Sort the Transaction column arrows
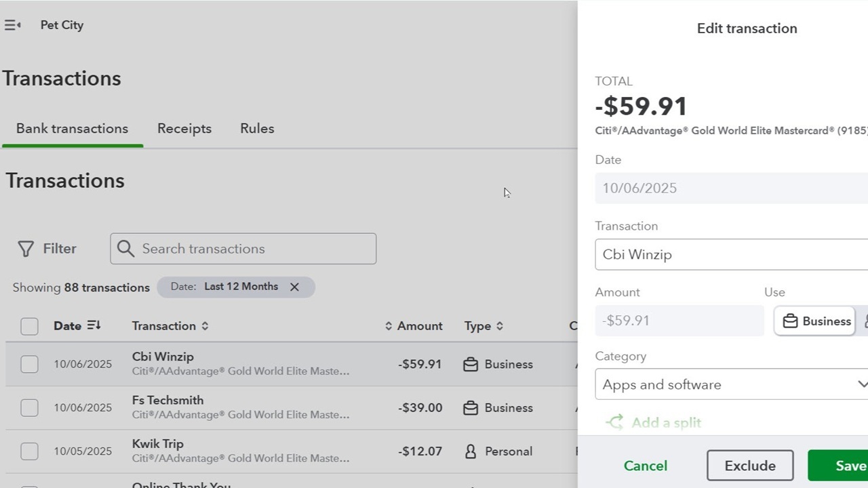 pyautogui.click(x=205, y=326)
